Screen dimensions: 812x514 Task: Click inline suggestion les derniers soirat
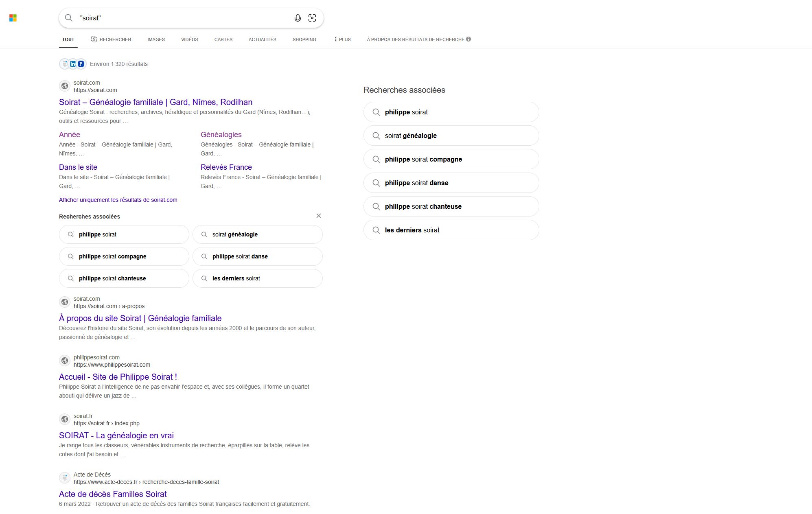click(x=258, y=278)
